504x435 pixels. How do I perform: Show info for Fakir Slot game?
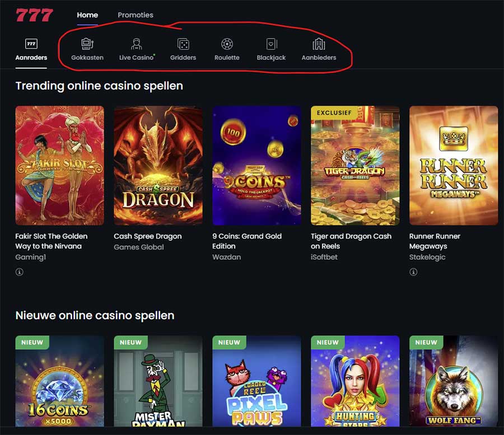tap(19, 272)
